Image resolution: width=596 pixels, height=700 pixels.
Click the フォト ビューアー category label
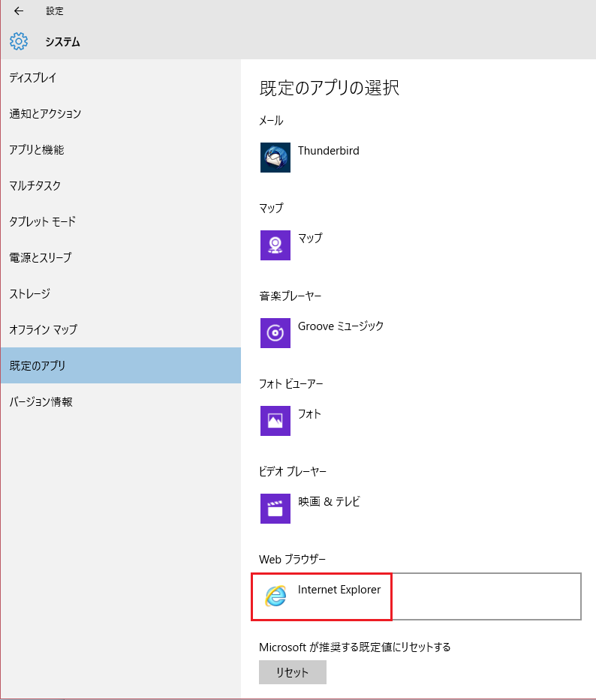pos(290,384)
